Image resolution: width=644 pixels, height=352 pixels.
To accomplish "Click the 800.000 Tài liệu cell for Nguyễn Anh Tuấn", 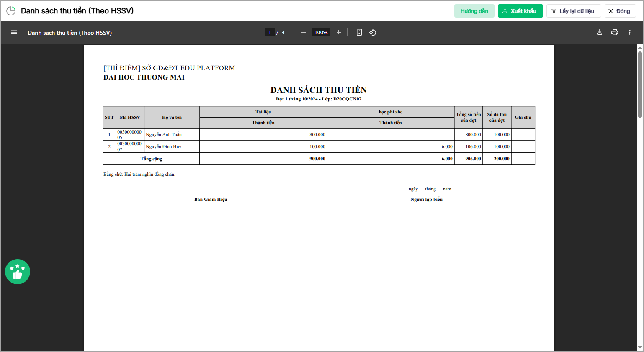I will (x=263, y=134).
